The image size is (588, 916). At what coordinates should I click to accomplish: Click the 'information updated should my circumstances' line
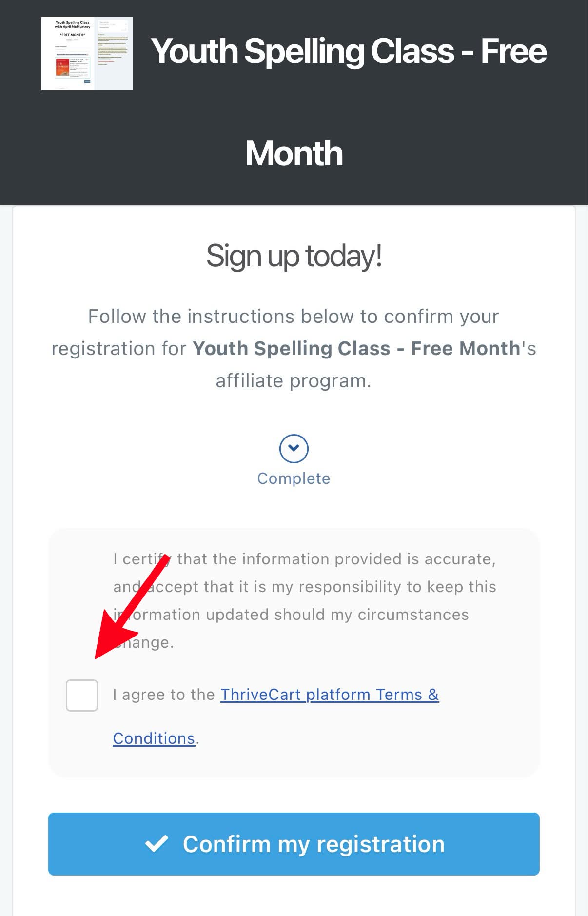point(291,615)
